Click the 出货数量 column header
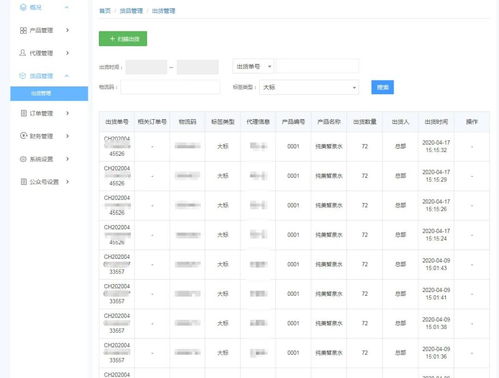Screen dimensions: 499x378 click(365, 122)
